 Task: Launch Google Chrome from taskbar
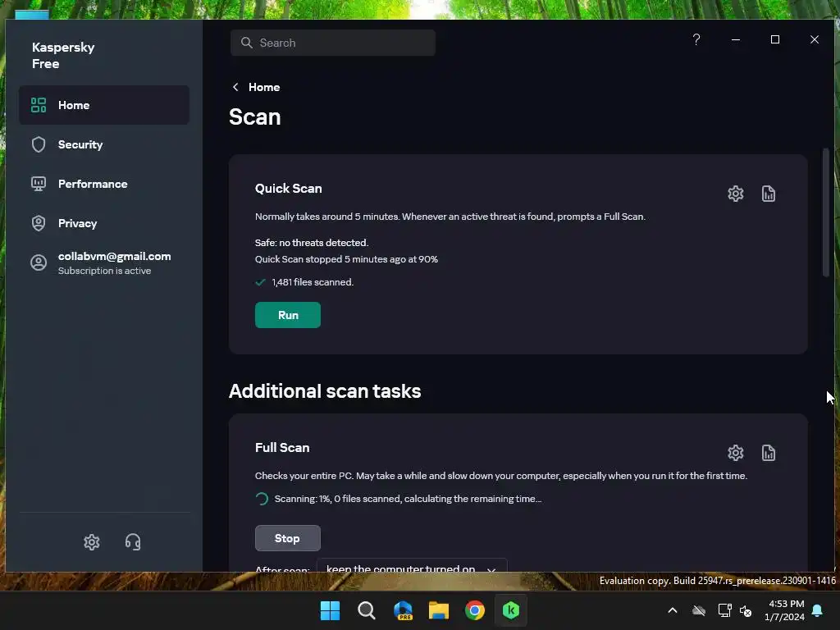[475, 610]
